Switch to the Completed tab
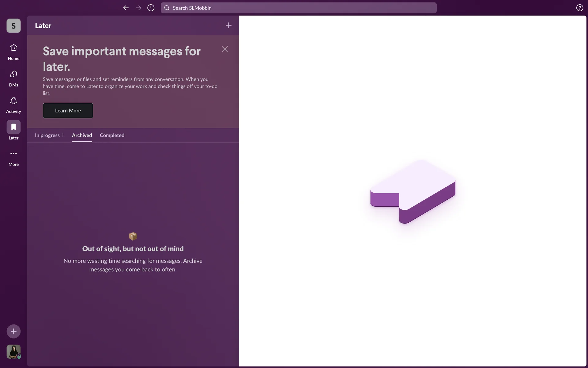The image size is (588, 368). tap(112, 135)
